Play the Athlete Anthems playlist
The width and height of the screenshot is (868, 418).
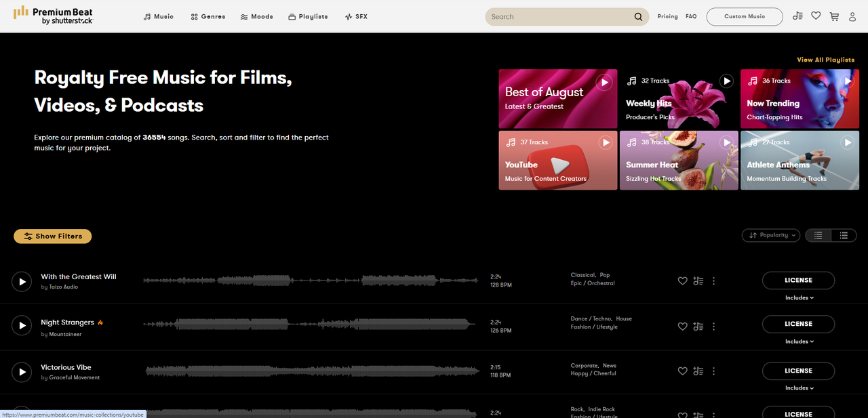click(x=847, y=142)
